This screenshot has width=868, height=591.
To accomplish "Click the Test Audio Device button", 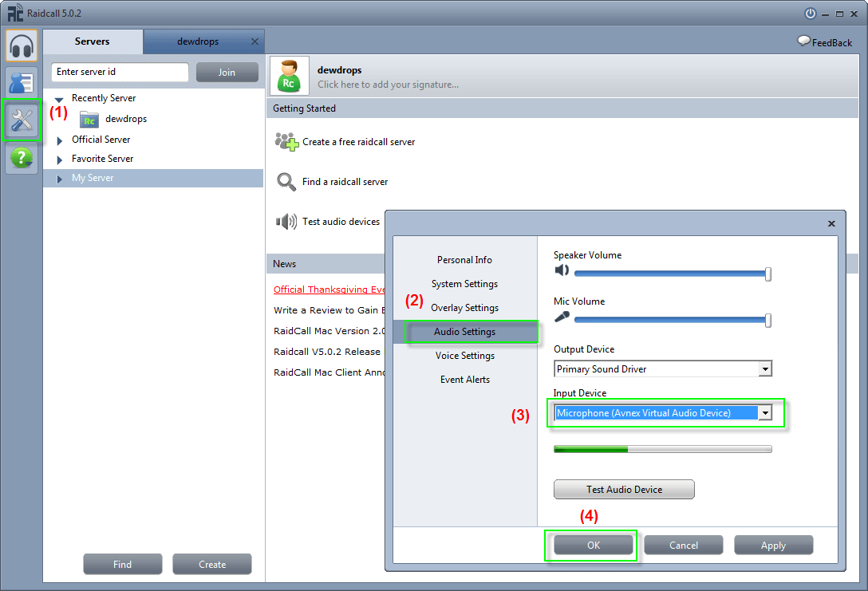I will click(624, 490).
